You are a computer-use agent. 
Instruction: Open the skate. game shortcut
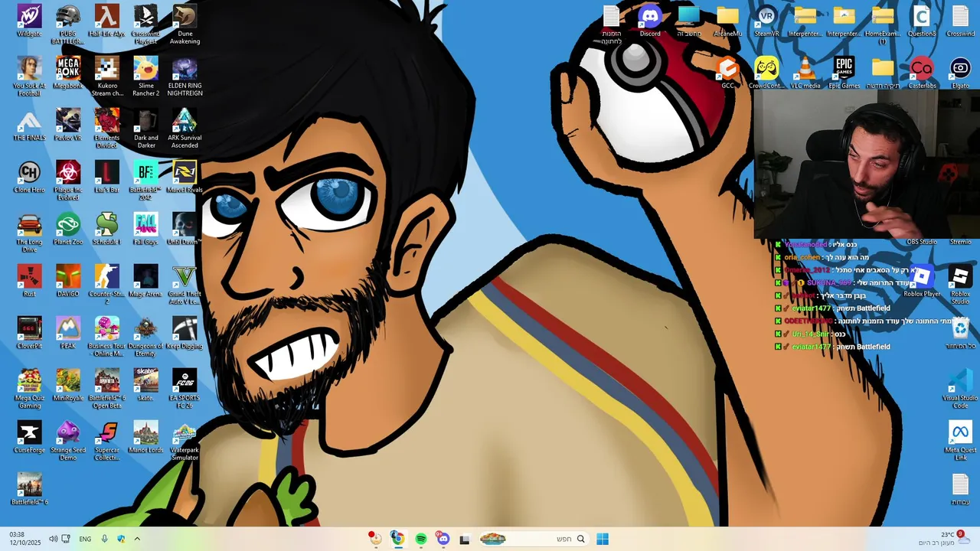coord(145,385)
